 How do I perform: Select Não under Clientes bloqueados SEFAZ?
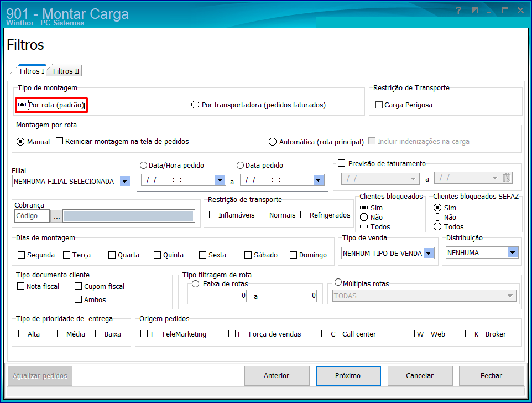click(437, 217)
